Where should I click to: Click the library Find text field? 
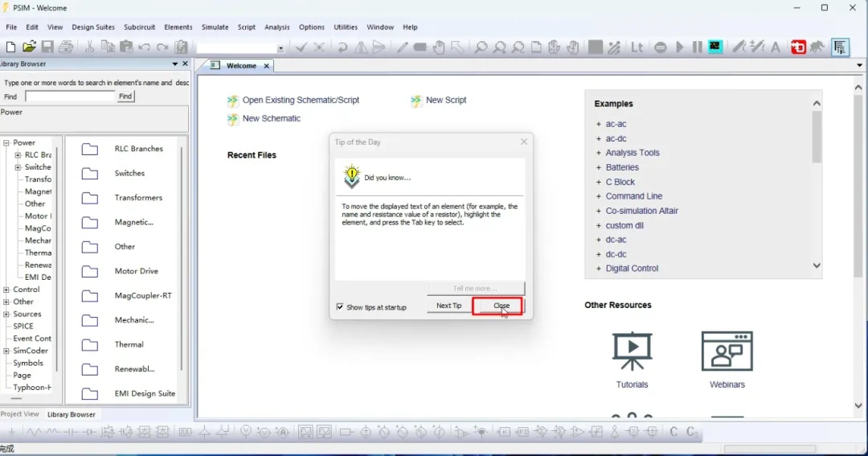(x=70, y=97)
